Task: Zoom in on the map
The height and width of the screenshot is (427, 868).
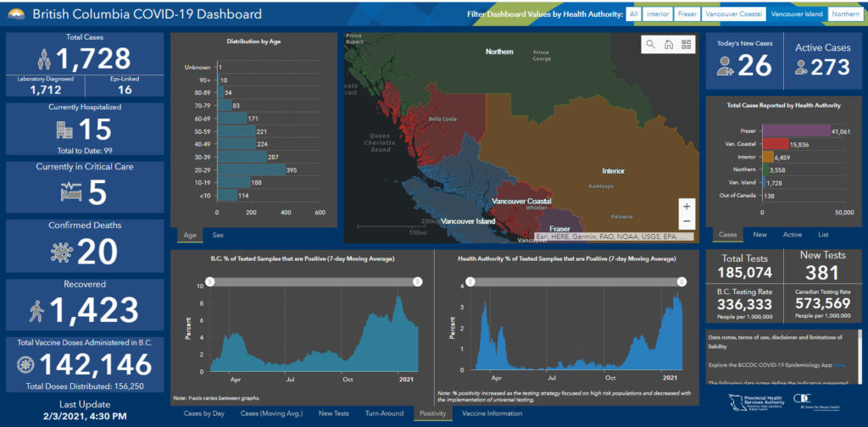Action: point(687,206)
